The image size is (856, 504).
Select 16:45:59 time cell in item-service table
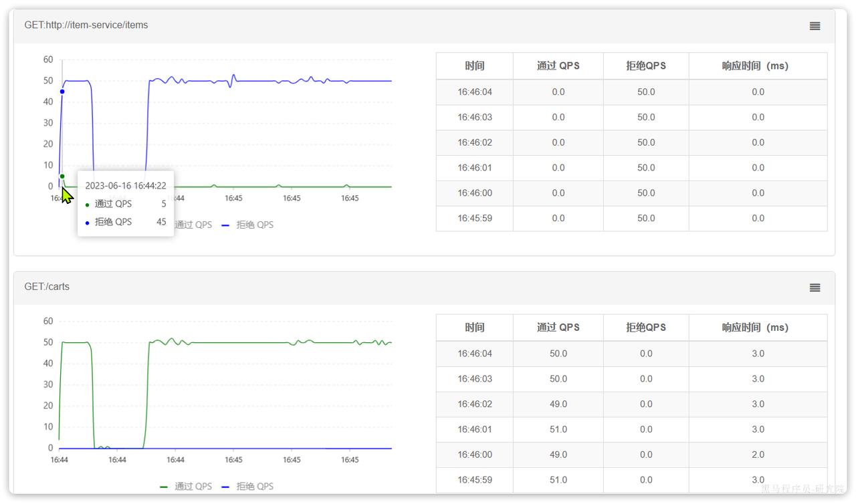[475, 219]
